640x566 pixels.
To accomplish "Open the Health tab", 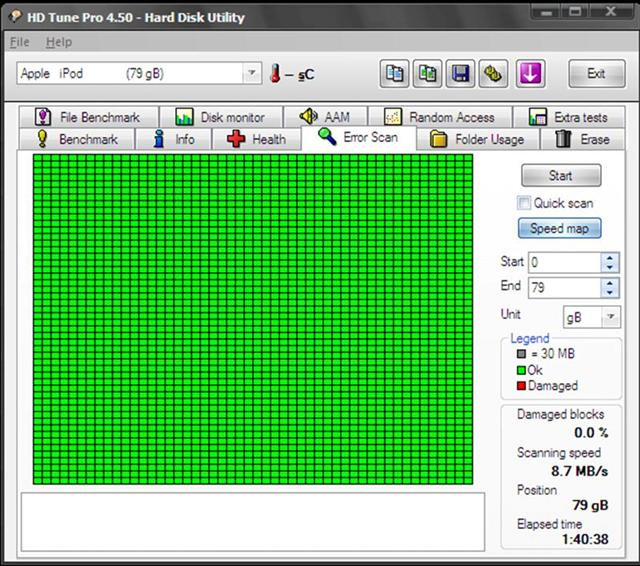I will click(257, 140).
